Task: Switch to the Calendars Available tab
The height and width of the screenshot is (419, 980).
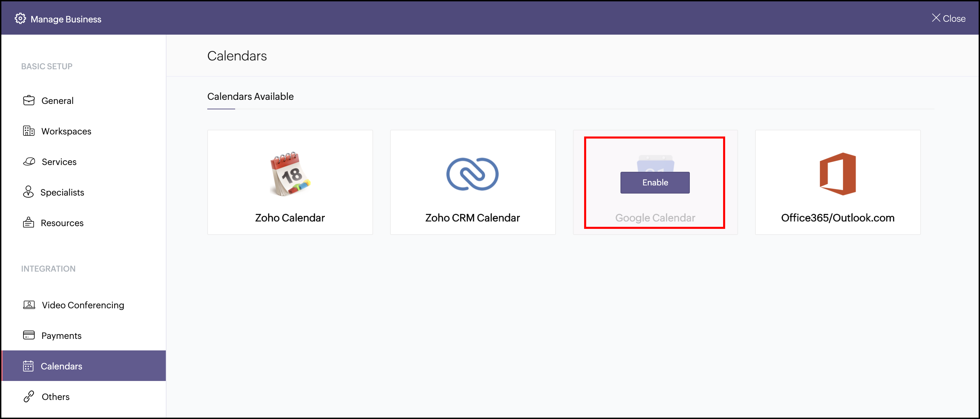Action: point(250,96)
